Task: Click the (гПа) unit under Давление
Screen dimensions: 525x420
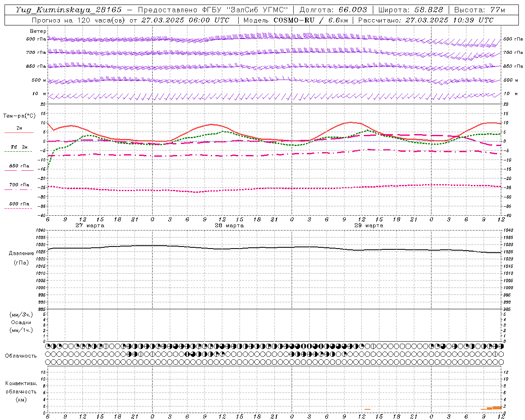Action: [21, 263]
